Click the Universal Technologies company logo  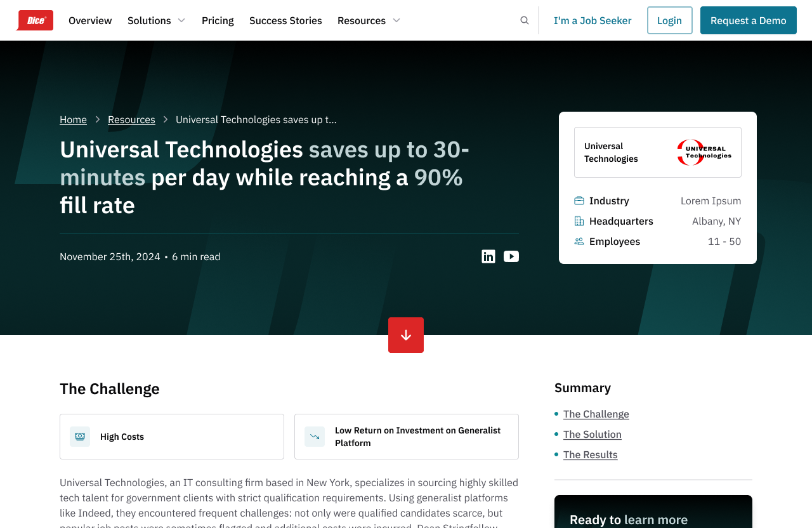[704, 152]
